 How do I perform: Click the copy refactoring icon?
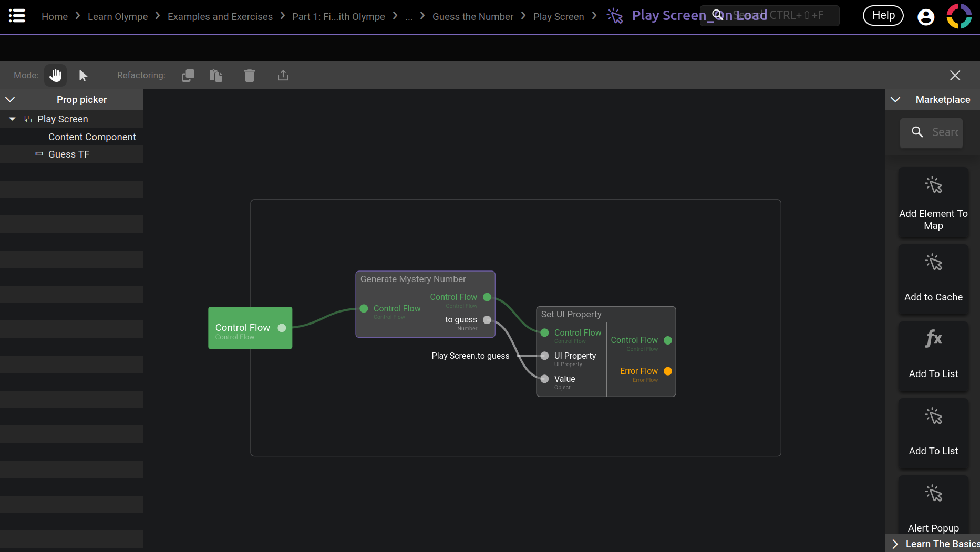(x=188, y=76)
